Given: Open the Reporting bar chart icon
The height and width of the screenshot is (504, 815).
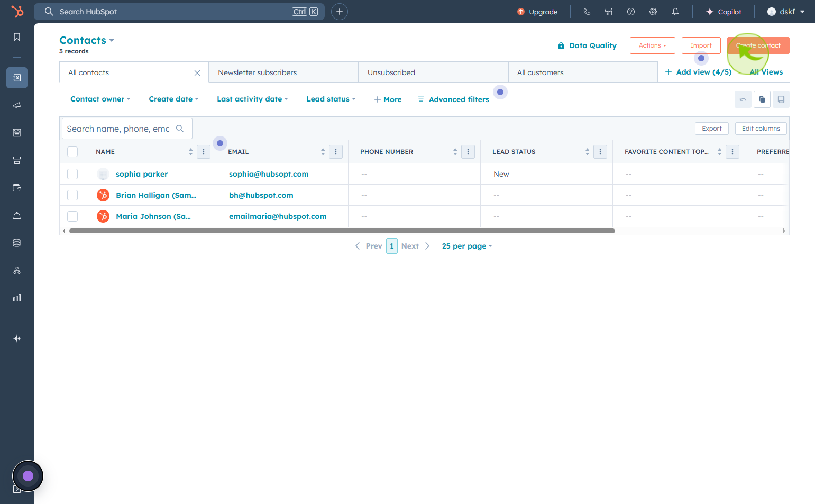Looking at the screenshot, I should coord(17,298).
